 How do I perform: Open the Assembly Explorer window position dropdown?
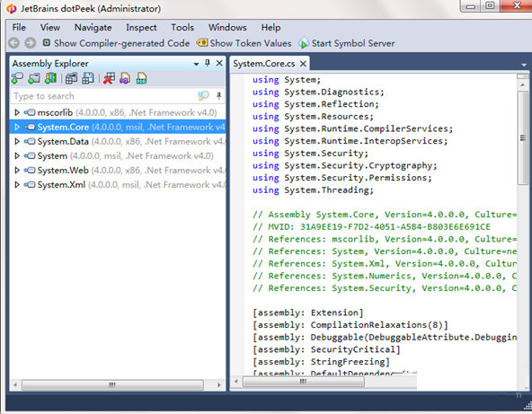pos(196,64)
